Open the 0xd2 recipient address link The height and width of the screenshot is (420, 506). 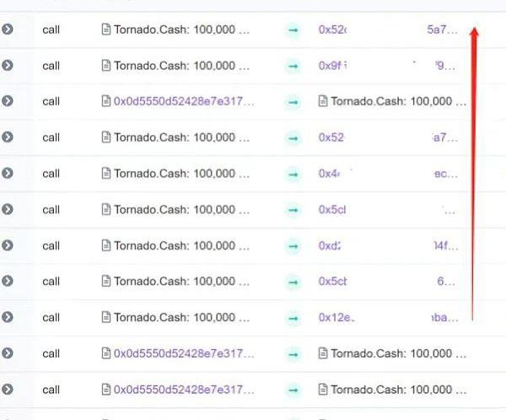pos(330,245)
